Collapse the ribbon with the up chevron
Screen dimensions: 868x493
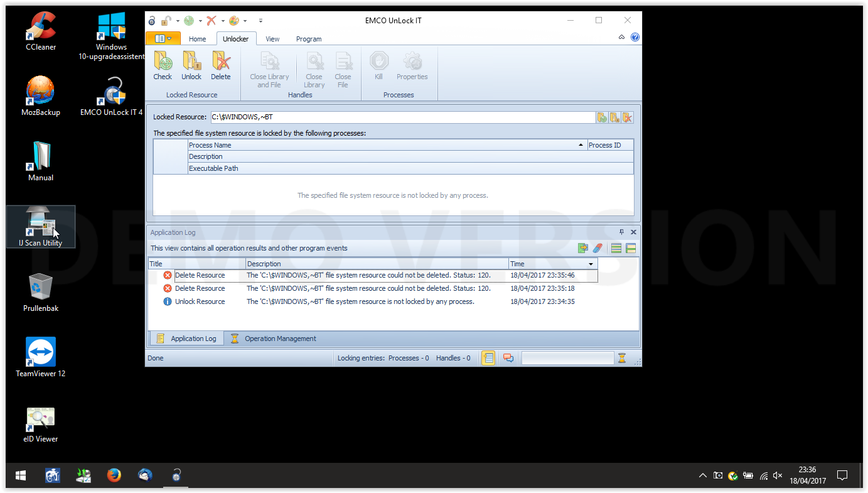(621, 37)
